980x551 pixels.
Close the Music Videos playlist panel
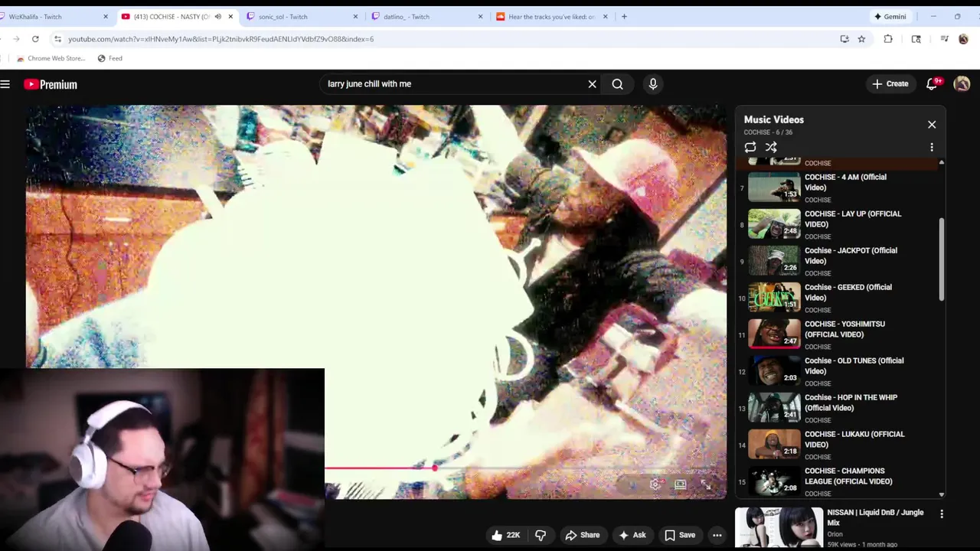(932, 124)
